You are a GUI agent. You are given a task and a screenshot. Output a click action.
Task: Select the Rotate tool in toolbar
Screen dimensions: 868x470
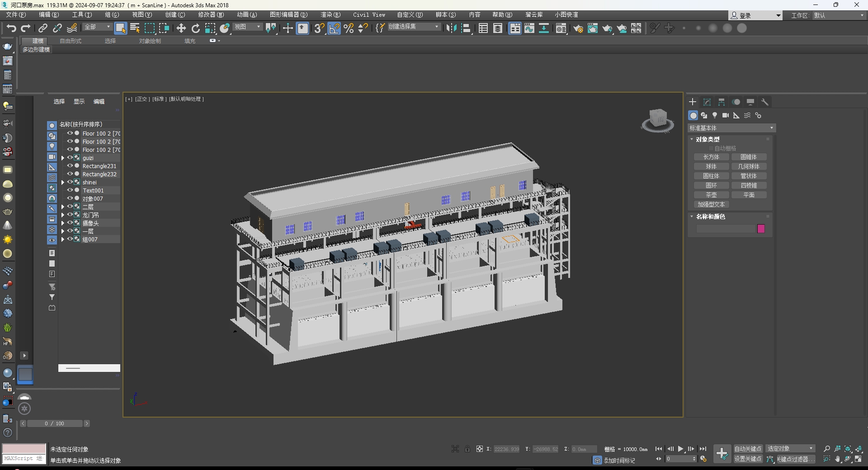pyautogui.click(x=195, y=28)
